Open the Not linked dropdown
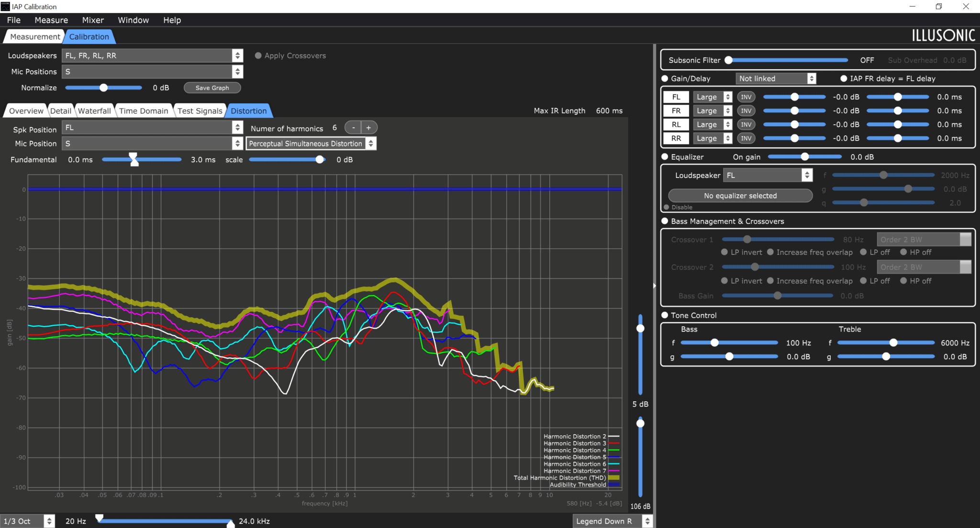Image resolution: width=980 pixels, height=528 pixels. (776, 78)
